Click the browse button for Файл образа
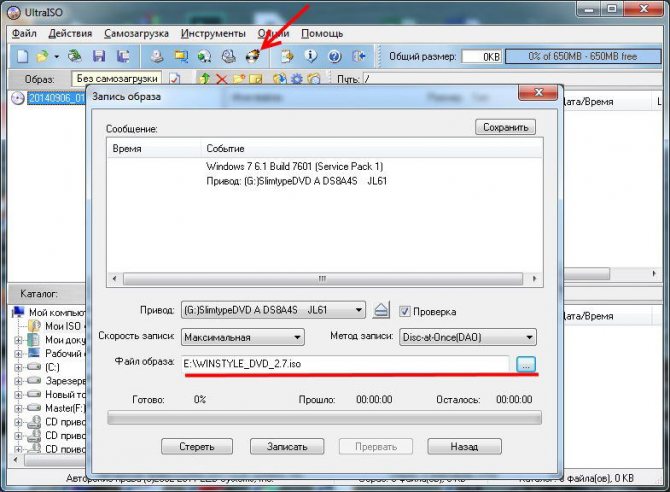This screenshot has height=492, width=670. click(526, 365)
